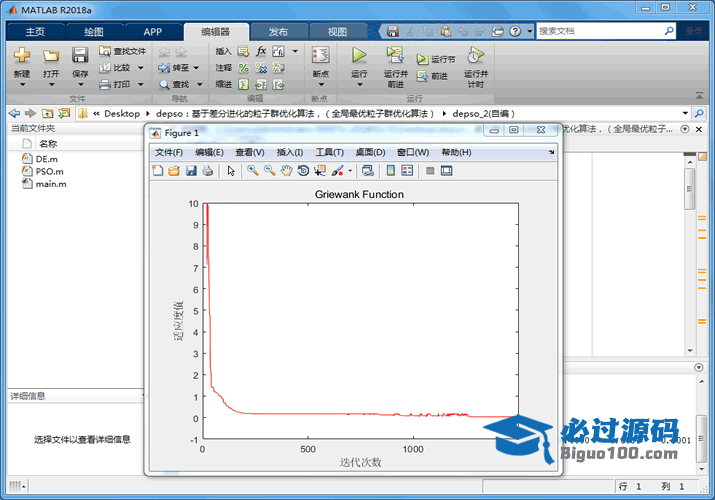Image resolution: width=715 pixels, height=500 pixels.
Task: Expand the 打印 dropdown arrow in ribbon
Action: 140,84
